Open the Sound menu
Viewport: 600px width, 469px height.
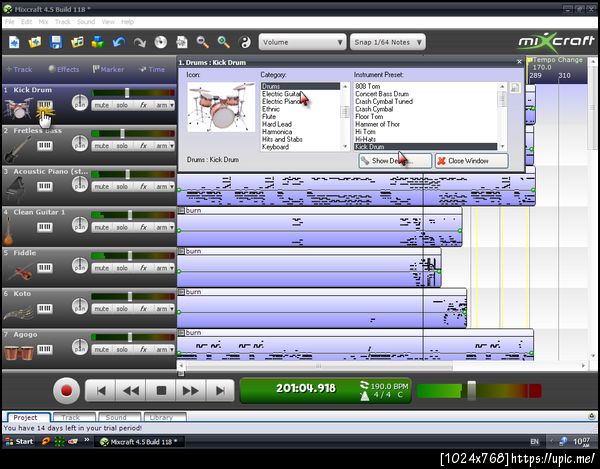86,22
